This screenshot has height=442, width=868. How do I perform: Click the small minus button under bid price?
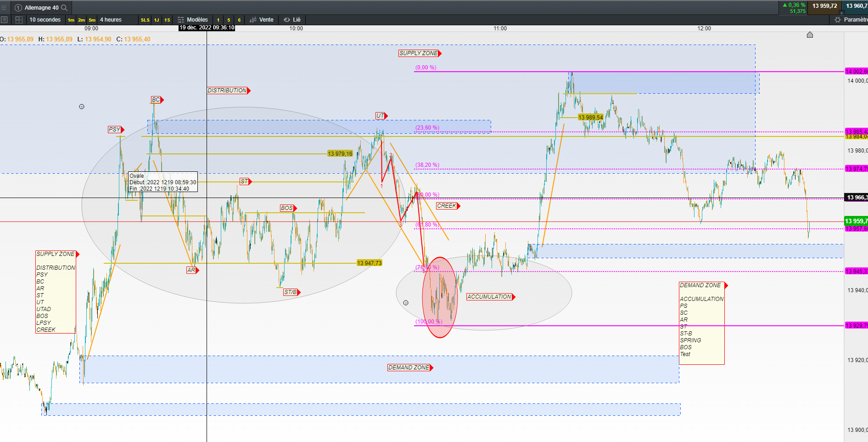[841, 12]
